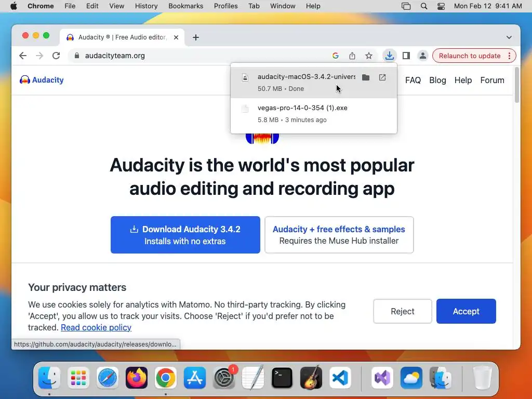Open the Trash in the Dock
Viewport: 532px width, 399px height.
tap(483, 378)
